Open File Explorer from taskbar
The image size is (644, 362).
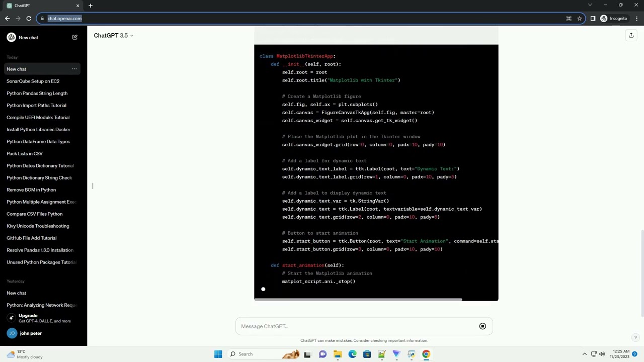(338, 354)
